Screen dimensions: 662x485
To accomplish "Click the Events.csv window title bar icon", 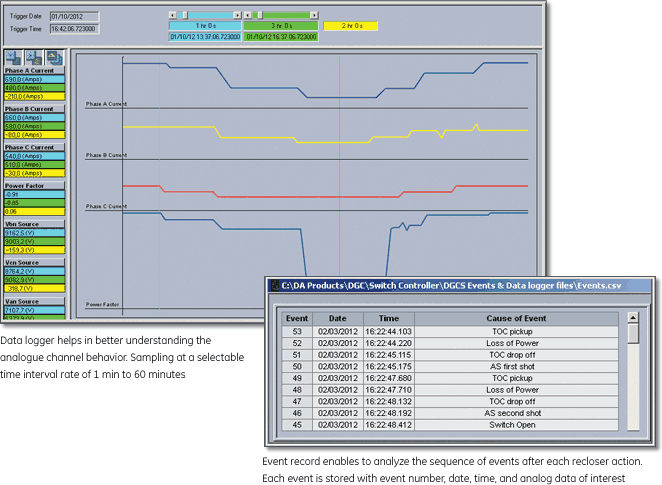I will (273, 286).
